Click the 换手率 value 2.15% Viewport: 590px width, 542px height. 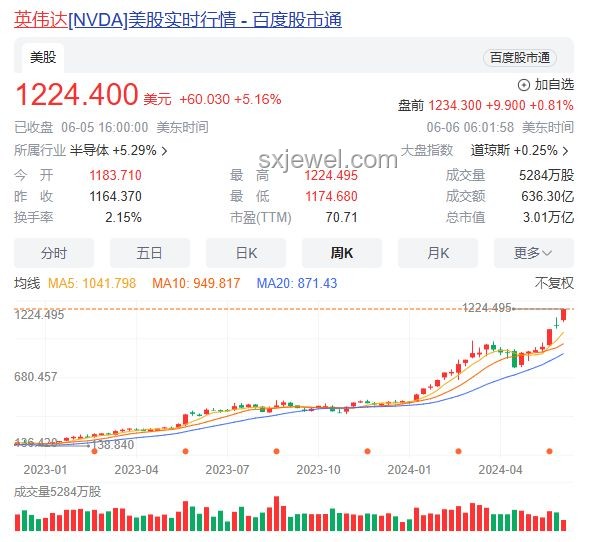[x=123, y=218]
